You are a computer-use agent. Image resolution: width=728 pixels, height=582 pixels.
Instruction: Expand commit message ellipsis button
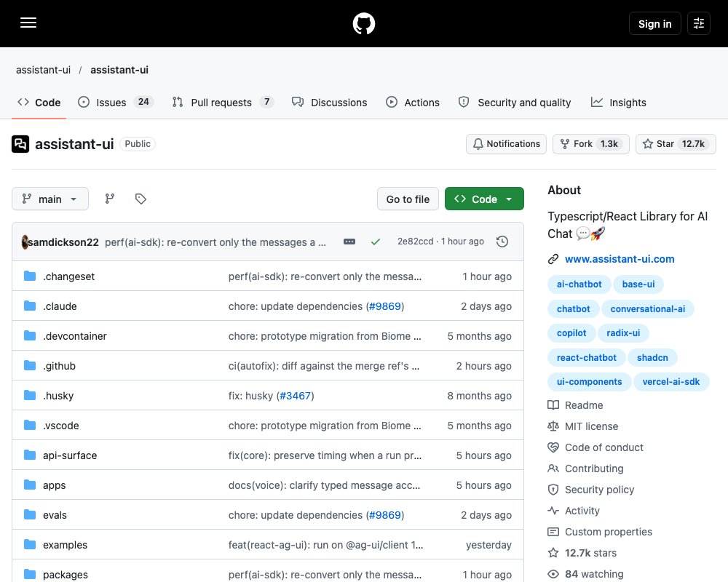click(x=349, y=242)
